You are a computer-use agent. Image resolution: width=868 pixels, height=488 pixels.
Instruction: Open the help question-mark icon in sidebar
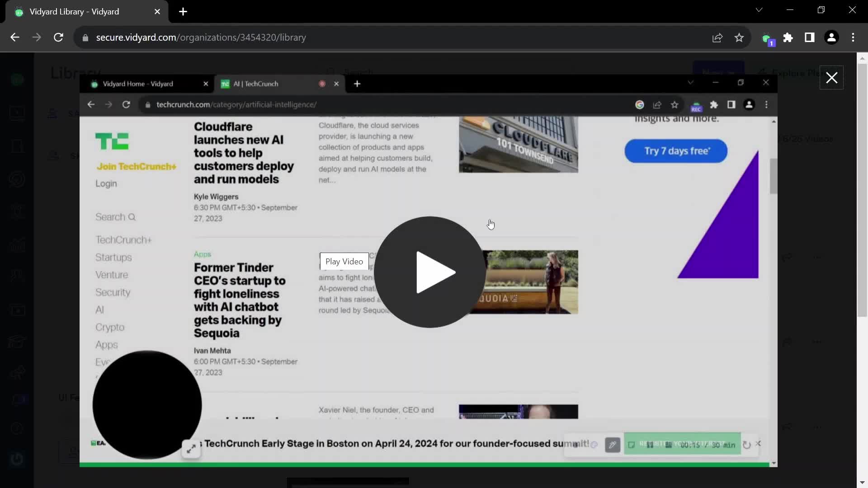point(17,428)
